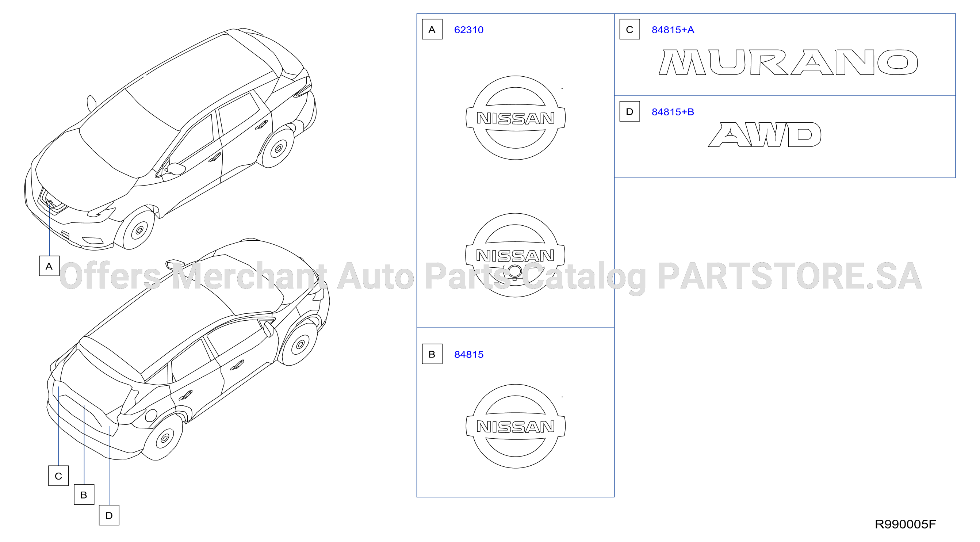Click the rear three-quarter car illustration
980x542 pixels.
(188, 350)
